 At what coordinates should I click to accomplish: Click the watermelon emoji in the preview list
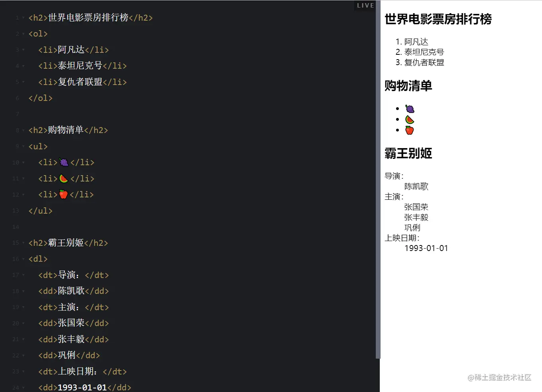[410, 120]
